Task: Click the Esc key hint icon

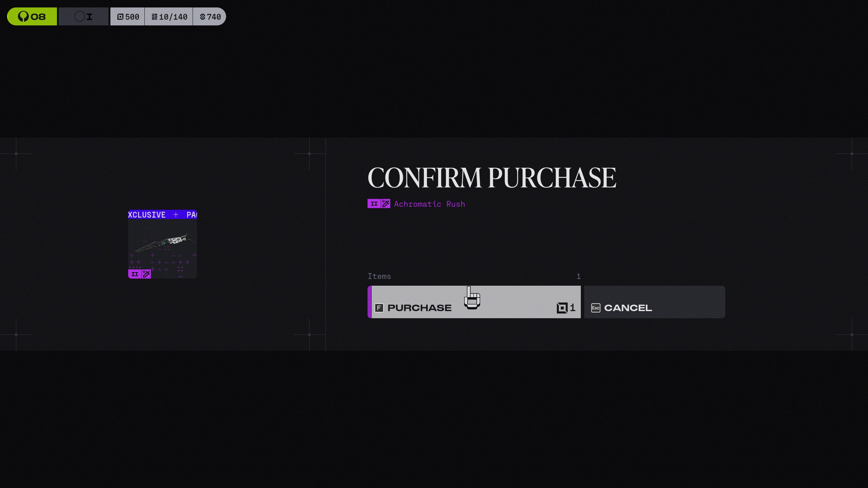Action: click(x=595, y=308)
